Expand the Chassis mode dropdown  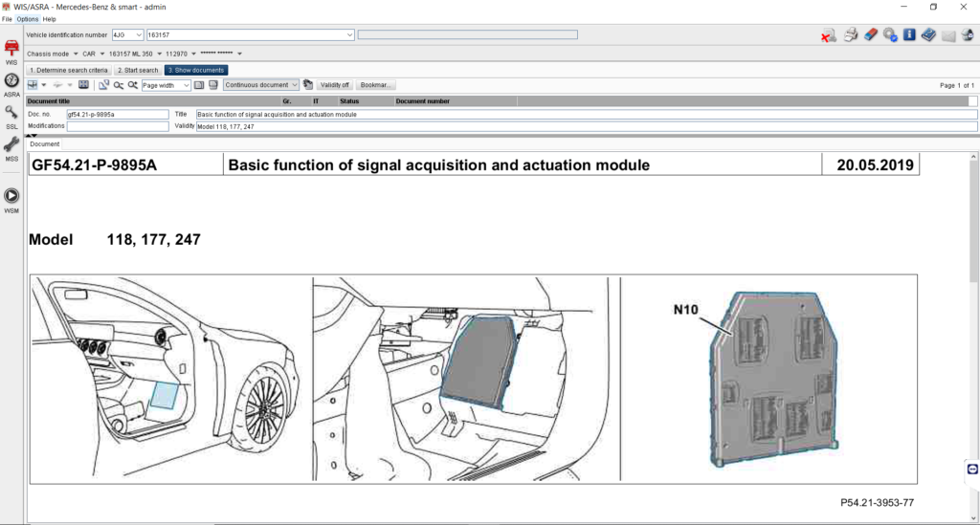tap(76, 54)
